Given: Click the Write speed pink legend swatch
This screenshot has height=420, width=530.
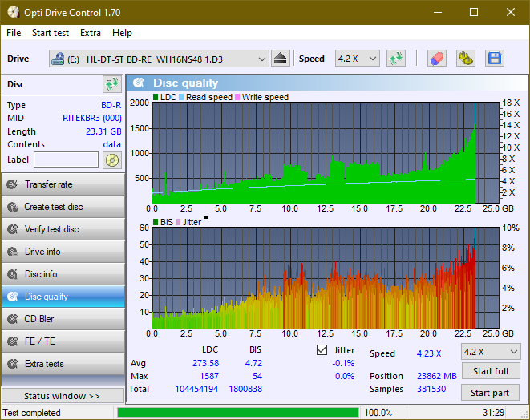Looking at the screenshot, I should pyautogui.click(x=237, y=97).
